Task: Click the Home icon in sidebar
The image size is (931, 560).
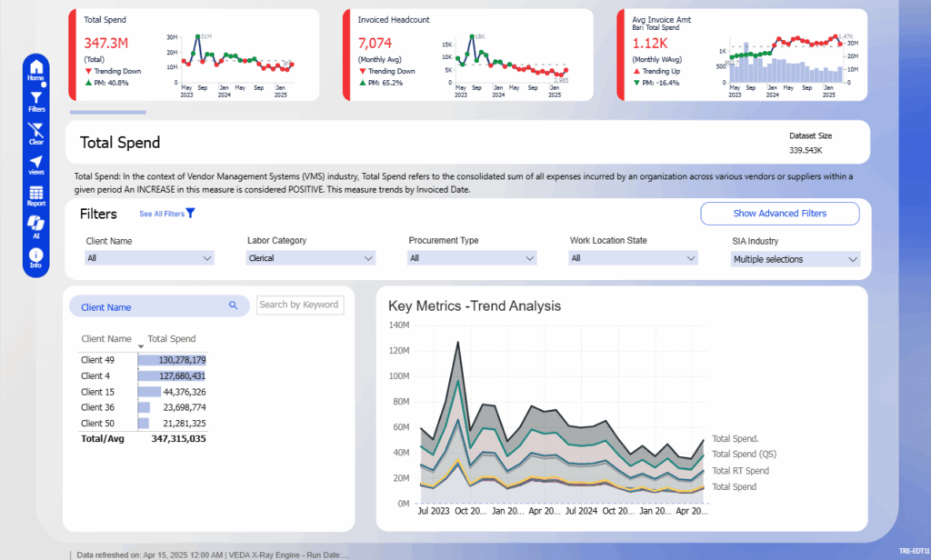Action: pos(35,69)
